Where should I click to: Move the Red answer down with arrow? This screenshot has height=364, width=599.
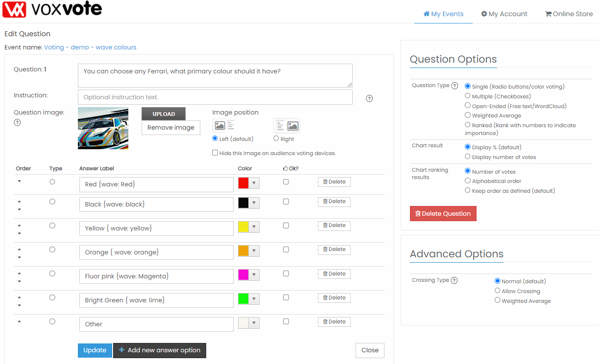click(19, 181)
